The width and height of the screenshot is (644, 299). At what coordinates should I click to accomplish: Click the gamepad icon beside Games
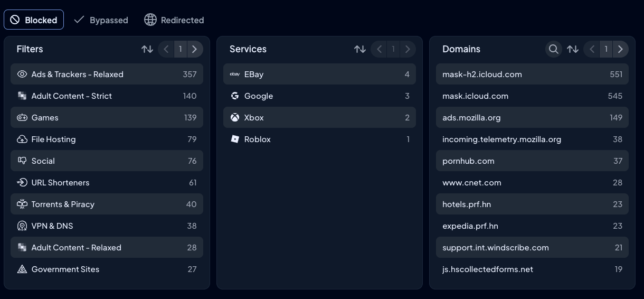[x=22, y=118]
